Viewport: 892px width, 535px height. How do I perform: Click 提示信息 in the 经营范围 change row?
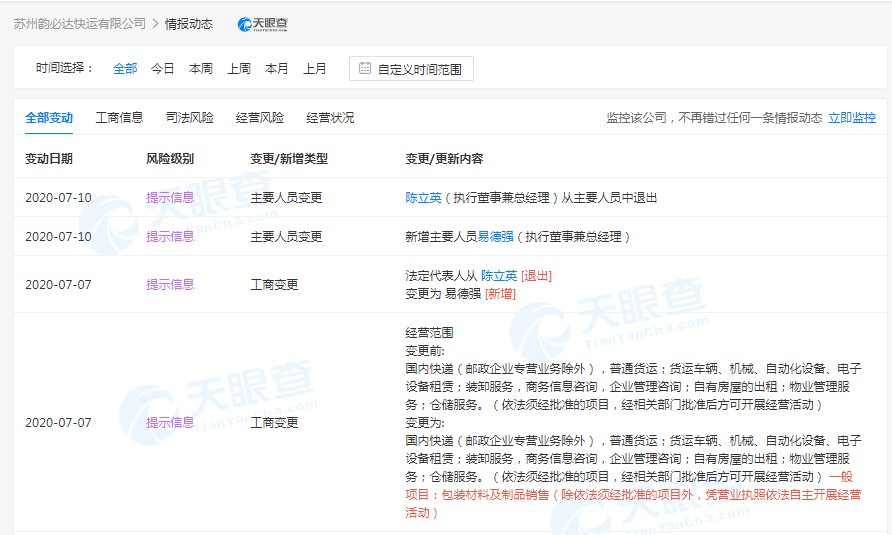(170, 423)
